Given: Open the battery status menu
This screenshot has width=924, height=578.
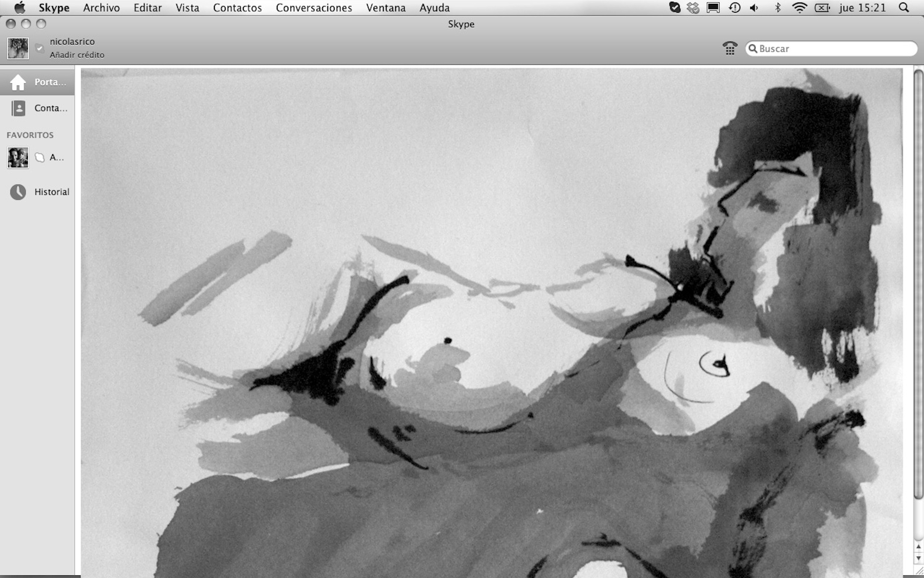Looking at the screenshot, I should pos(822,8).
